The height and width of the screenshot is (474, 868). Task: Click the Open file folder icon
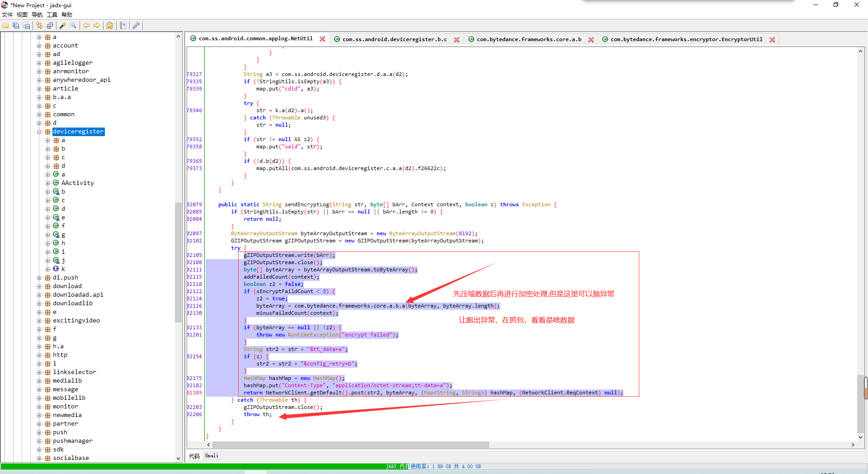[5, 25]
